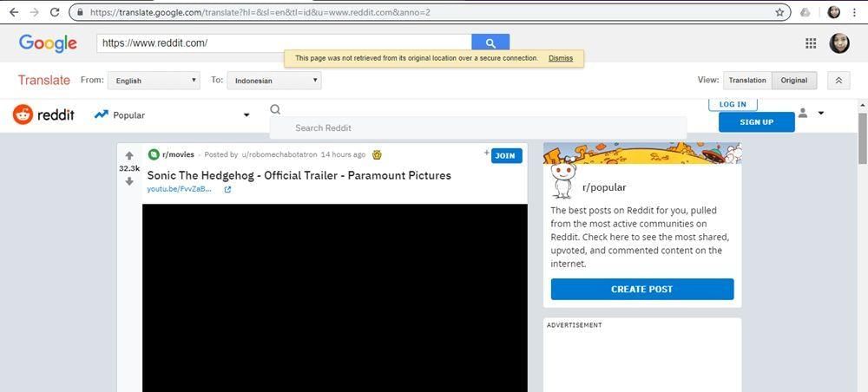Switch view to Original

(793, 80)
